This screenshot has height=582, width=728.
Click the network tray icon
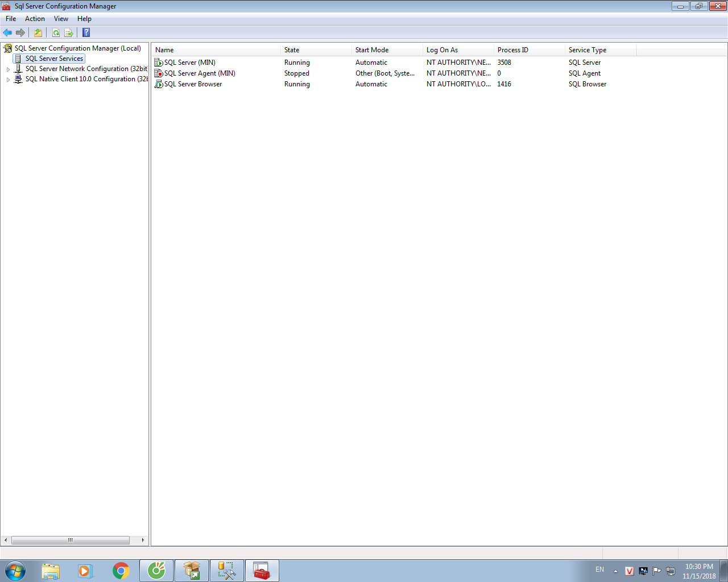pyautogui.click(x=671, y=571)
